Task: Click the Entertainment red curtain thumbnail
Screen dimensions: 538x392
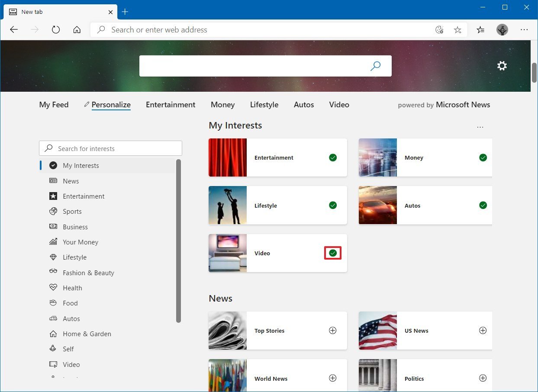Action: point(228,157)
